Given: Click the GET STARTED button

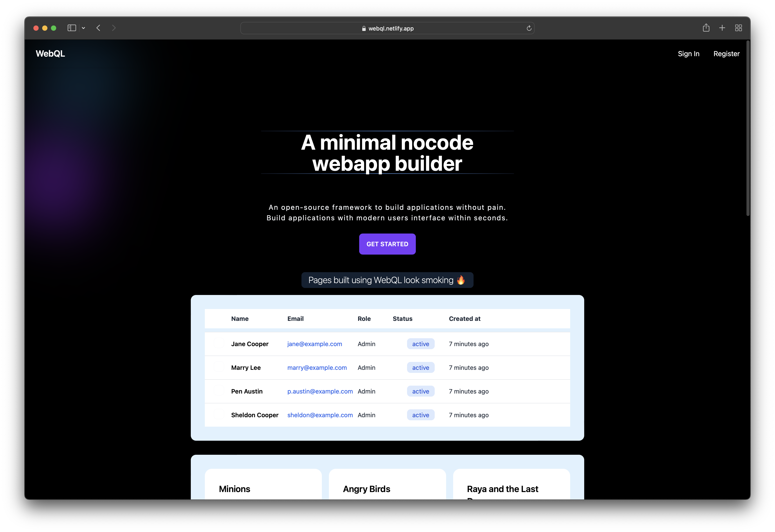Looking at the screenshot, I should click(387, 244).
